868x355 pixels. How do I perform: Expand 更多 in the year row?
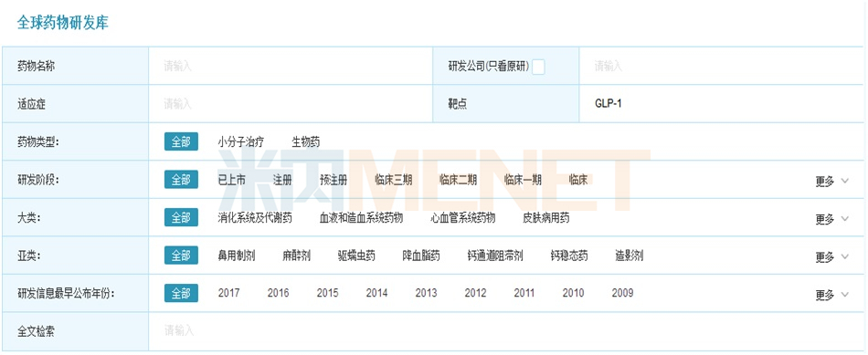[831, 295]
